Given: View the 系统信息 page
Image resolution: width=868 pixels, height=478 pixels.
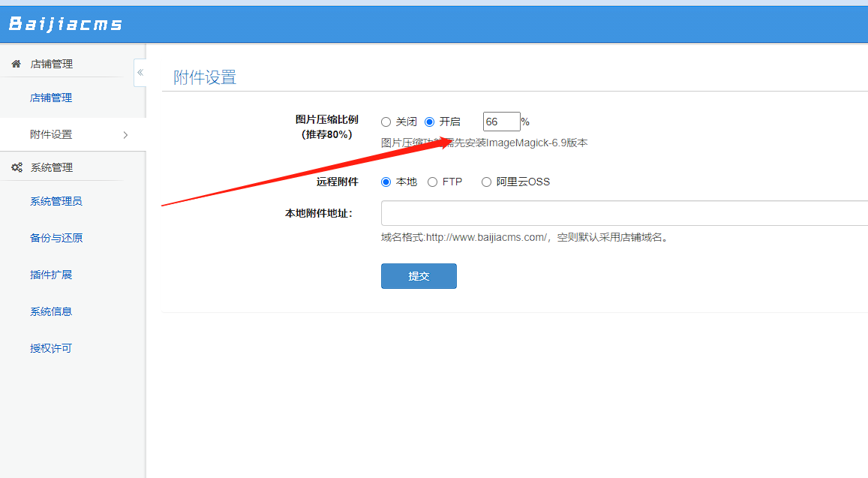Looking at the screenshot, I should (x=50, y=311).
